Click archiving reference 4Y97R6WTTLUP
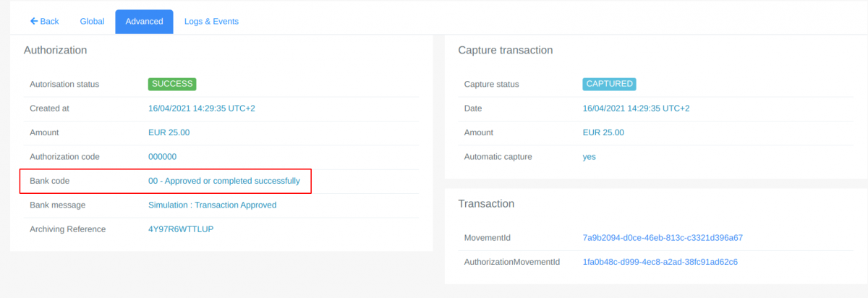The image size is (868, 298). point(181,229)
